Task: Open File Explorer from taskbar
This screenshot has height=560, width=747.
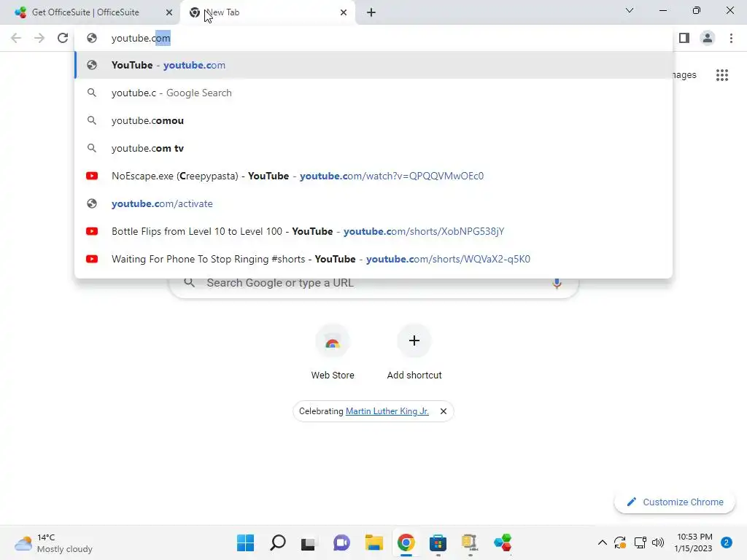Action: 374,542
